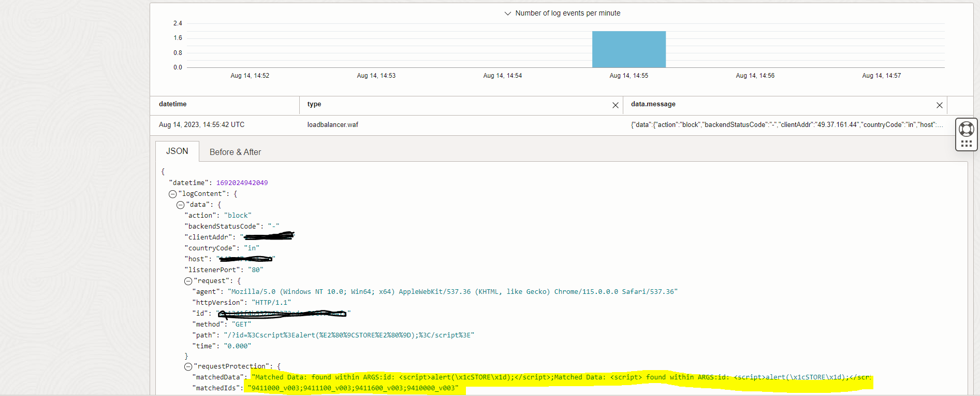980x396 pixels.
Task: Click the highlighted matchedData value
Action: click(561, 377)
